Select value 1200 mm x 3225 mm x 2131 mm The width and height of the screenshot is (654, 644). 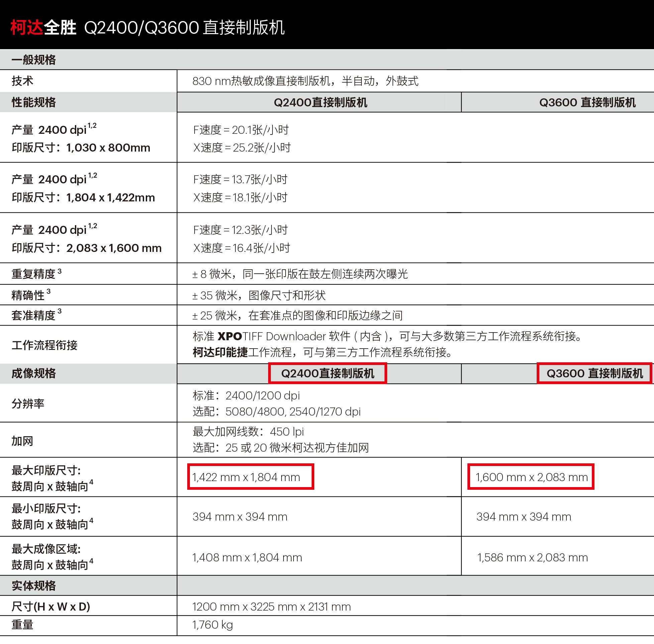click(271, 607)
